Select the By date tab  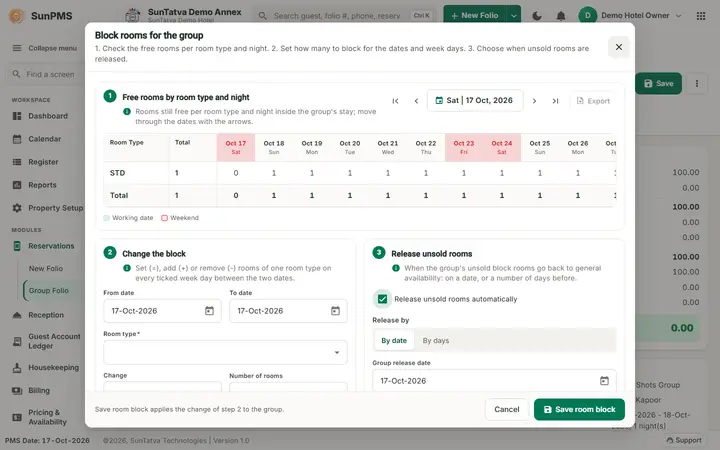coord(394,341)
